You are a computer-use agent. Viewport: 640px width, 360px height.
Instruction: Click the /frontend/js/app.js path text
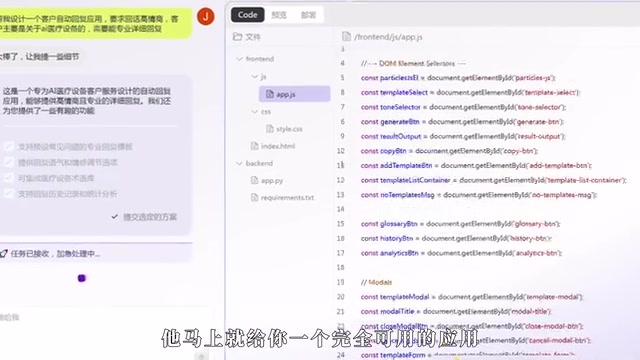pyautogui.click(x=388, y=37)
